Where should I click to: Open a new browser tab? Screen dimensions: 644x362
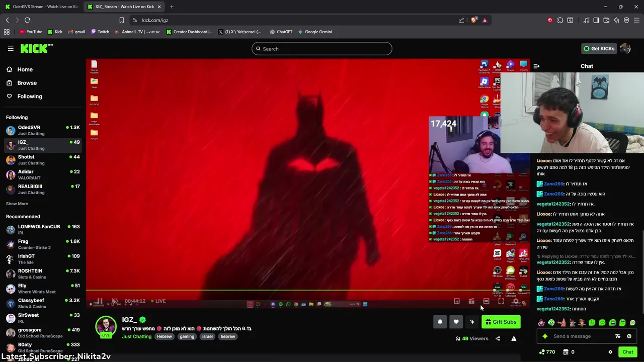(x=172, y=7)
